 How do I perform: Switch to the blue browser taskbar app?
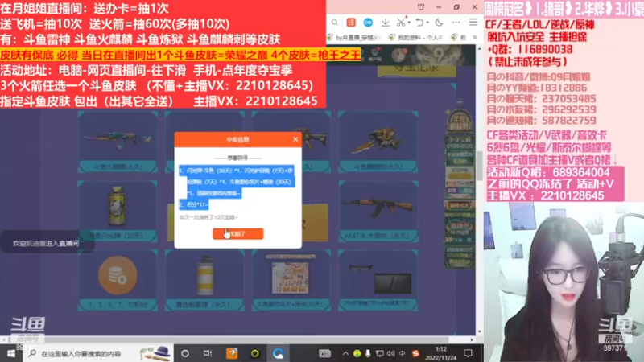278,353
